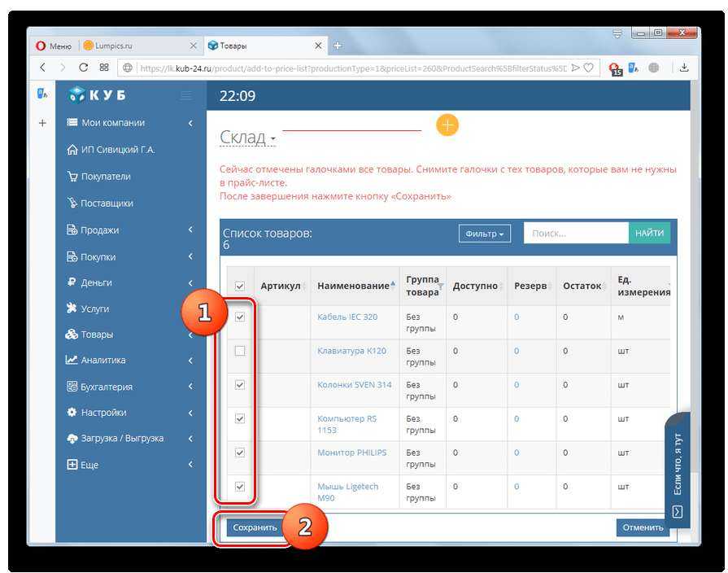Image resolution: width=728 pixels, height=573 pixels.
Task: Reload the current page
Action: [x=83, y=68]
